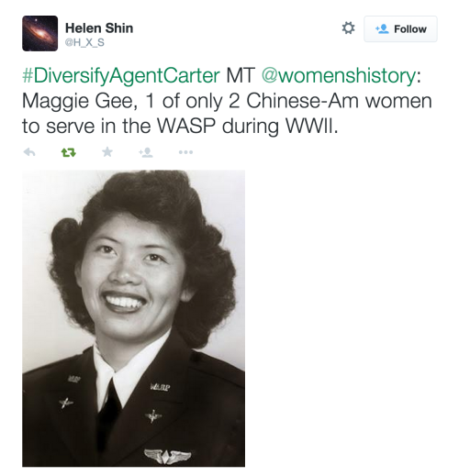This screenshot has width=459, height=476.
Task: Click the 'MT' text in tweet
Action: pyautogui.click(x=241, y=75)
